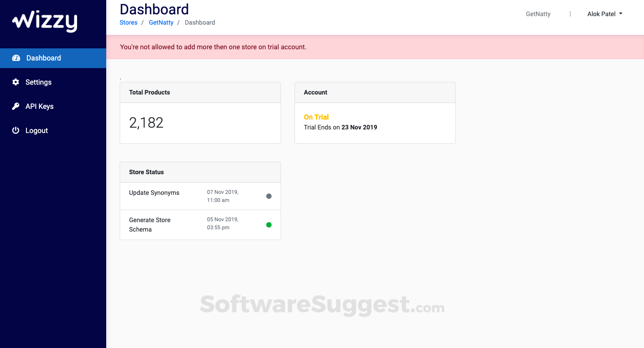Open Settings in the sidebar
Screen dimensions: 644x348
39,82
